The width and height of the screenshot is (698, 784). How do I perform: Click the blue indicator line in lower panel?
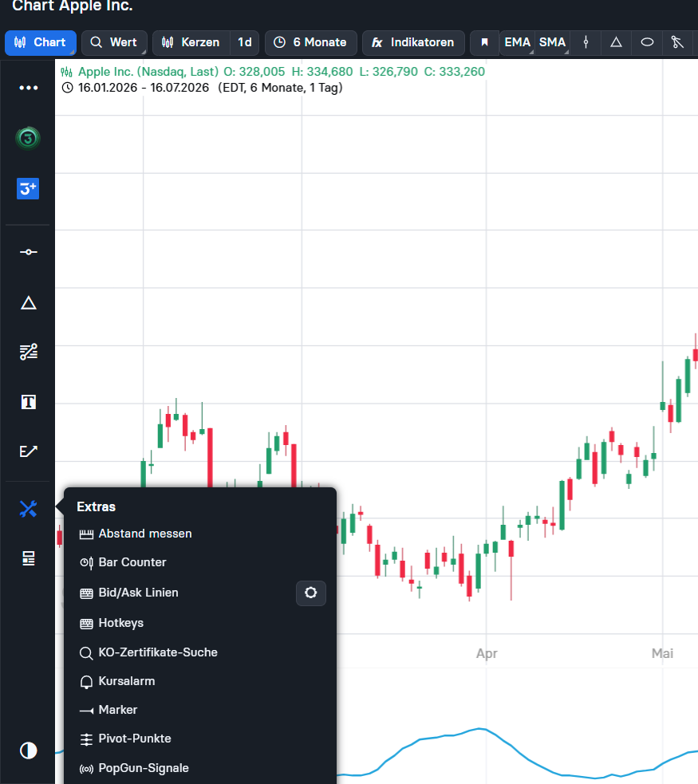coord(479,729)
